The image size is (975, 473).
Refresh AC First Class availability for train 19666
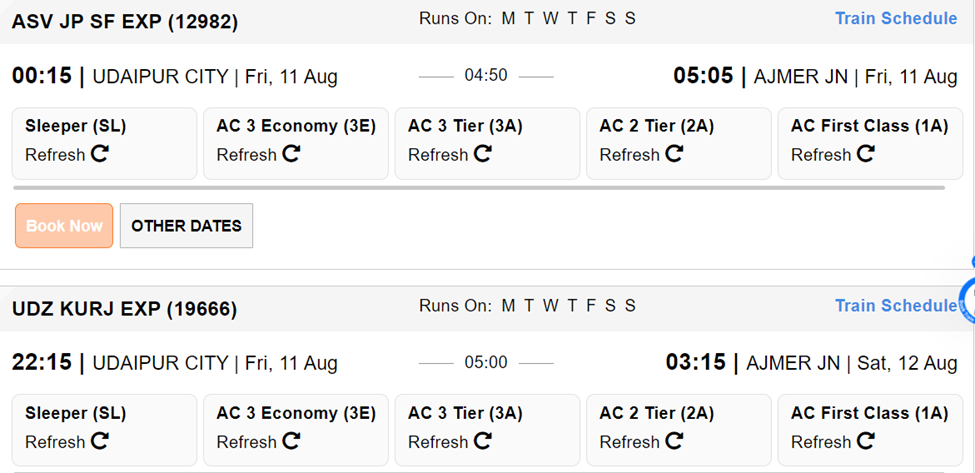pyautogui.click(x=865, y=441)
